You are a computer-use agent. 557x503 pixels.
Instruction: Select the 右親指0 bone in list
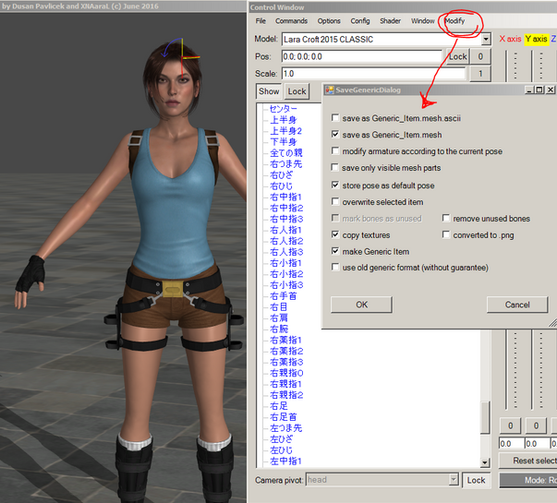coord(286,373)
